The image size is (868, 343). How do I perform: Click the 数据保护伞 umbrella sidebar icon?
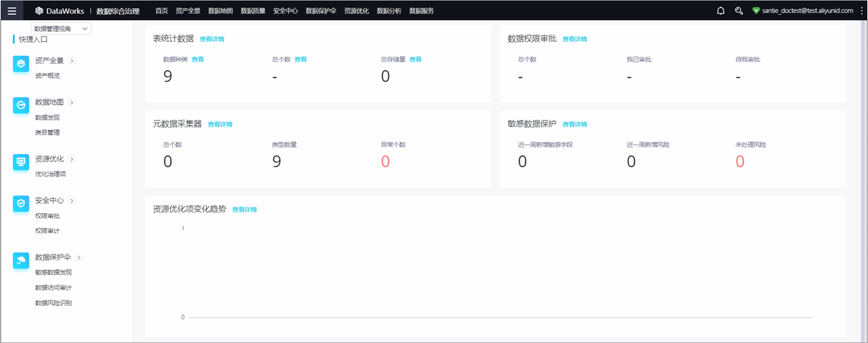[21, 260]
